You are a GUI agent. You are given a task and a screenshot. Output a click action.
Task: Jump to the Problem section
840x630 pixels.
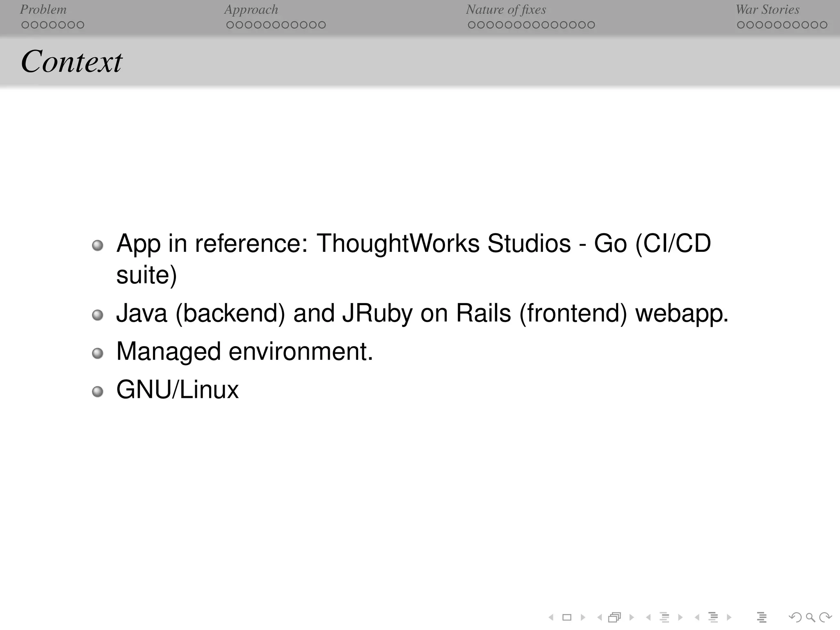pyautogui.click(x=43, y=9)
